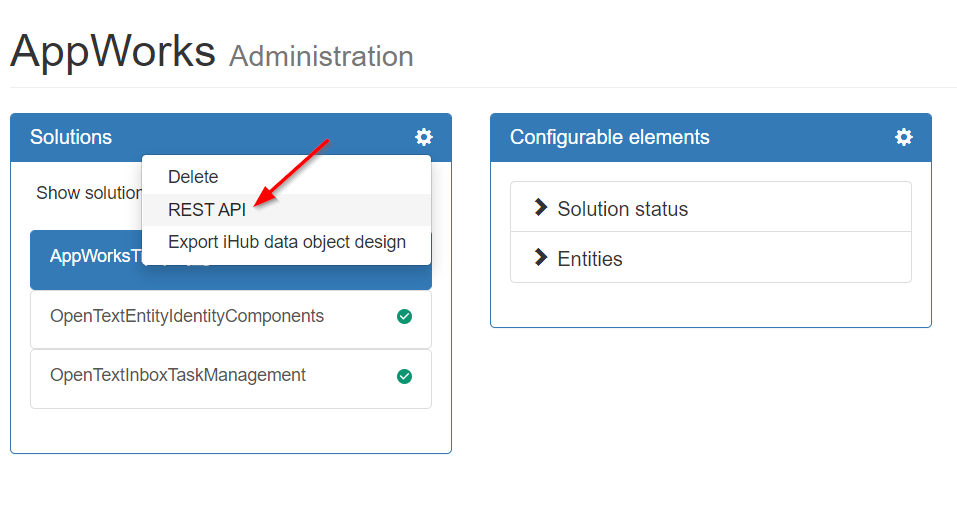The width and height of the screenshot is (957, 509).
Task: Click the Solutions panel heading
Action: pos(71,137)
